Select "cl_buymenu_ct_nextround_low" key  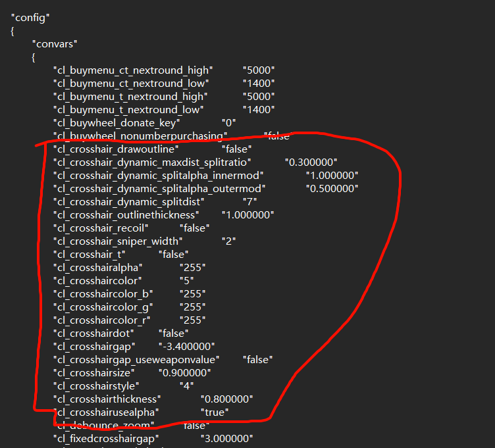131,84
